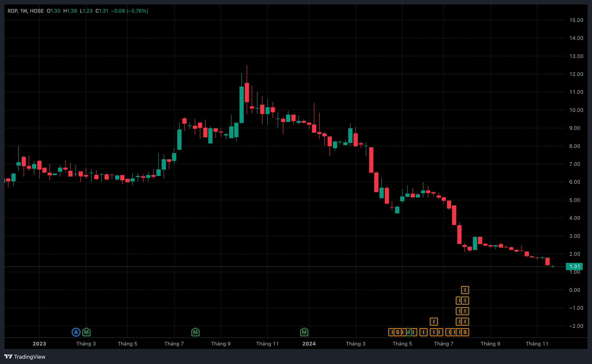
Task: Click the 10.00 price axis label
Action: (576, 110)
